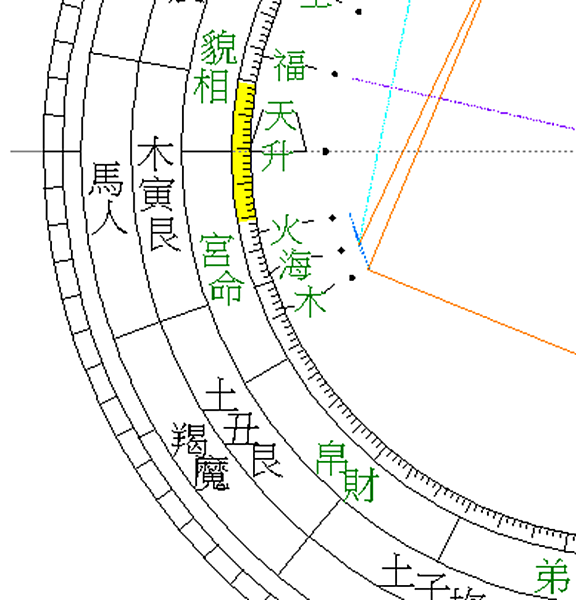
Task: Click the purple dotted aspect line
Action: click(x=464, y=104)
